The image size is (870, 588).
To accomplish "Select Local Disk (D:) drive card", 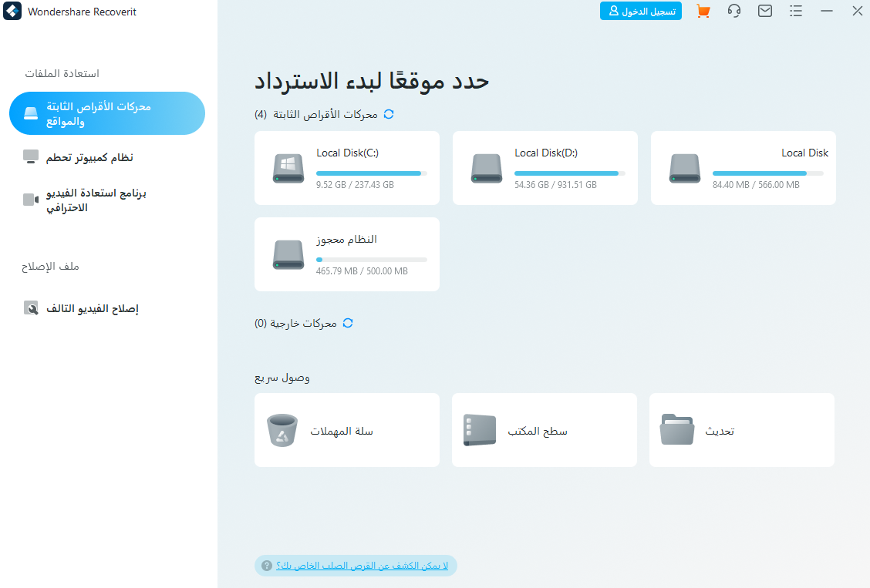I will tap(545, 168).
